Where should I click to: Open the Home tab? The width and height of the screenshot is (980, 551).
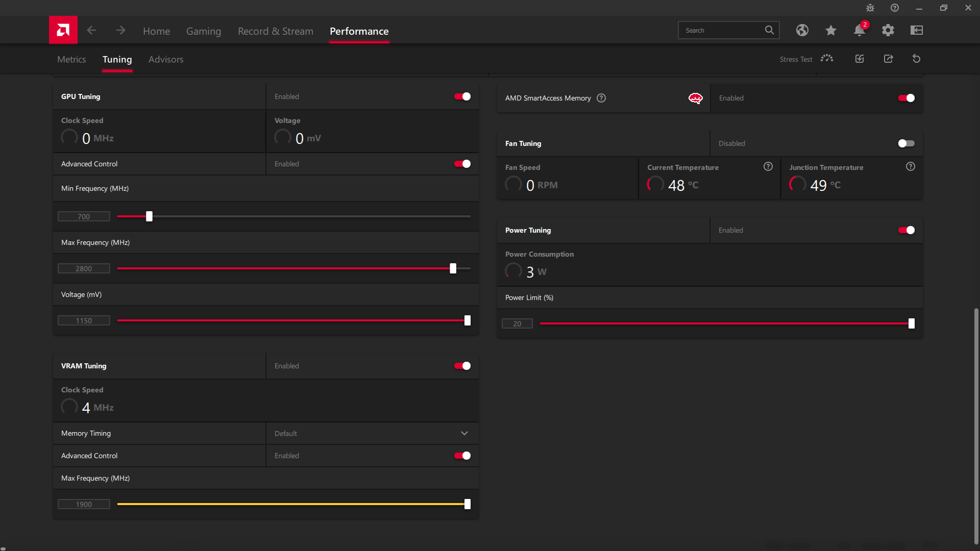point(156,31)
